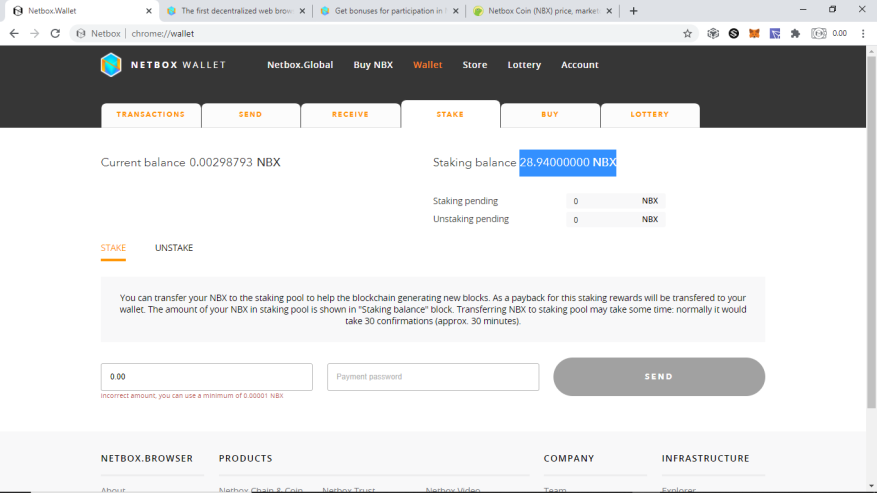The height and width of the screenshot is (493, 877).
Task: Open the cube extension icon
Action: tap(713, 34)
